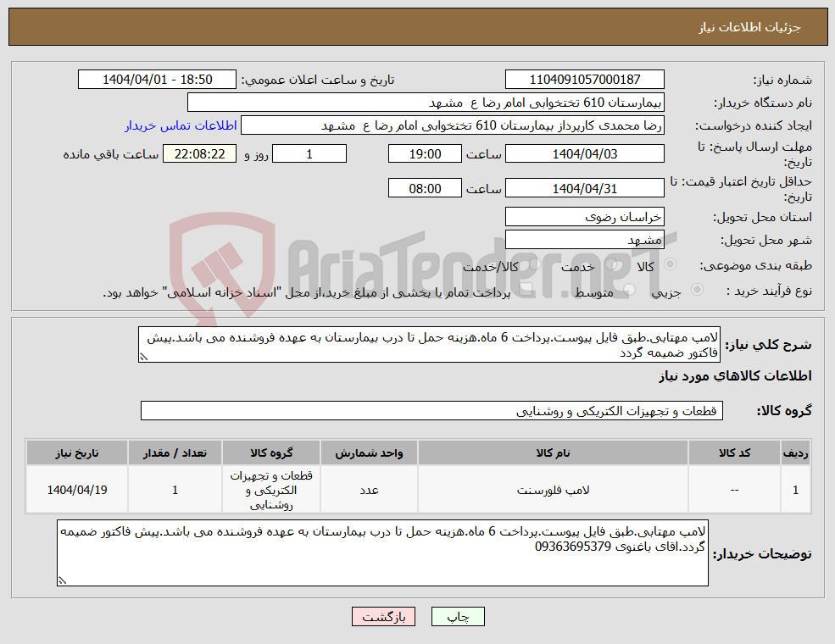Click the deadline time 19:00 field
This screenshot has height=644, width=835.
click(425, 154)
